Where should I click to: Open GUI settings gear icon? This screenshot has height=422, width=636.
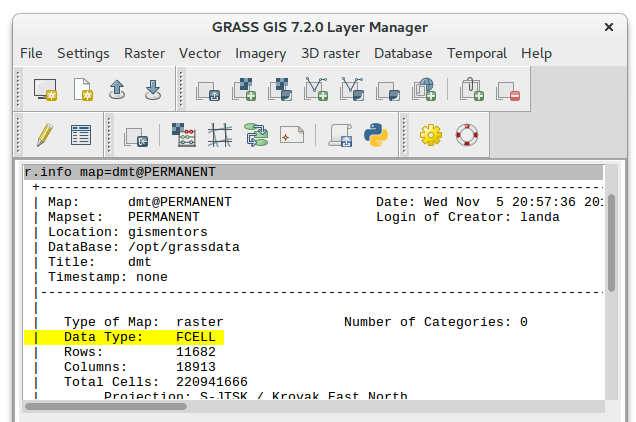431,135
